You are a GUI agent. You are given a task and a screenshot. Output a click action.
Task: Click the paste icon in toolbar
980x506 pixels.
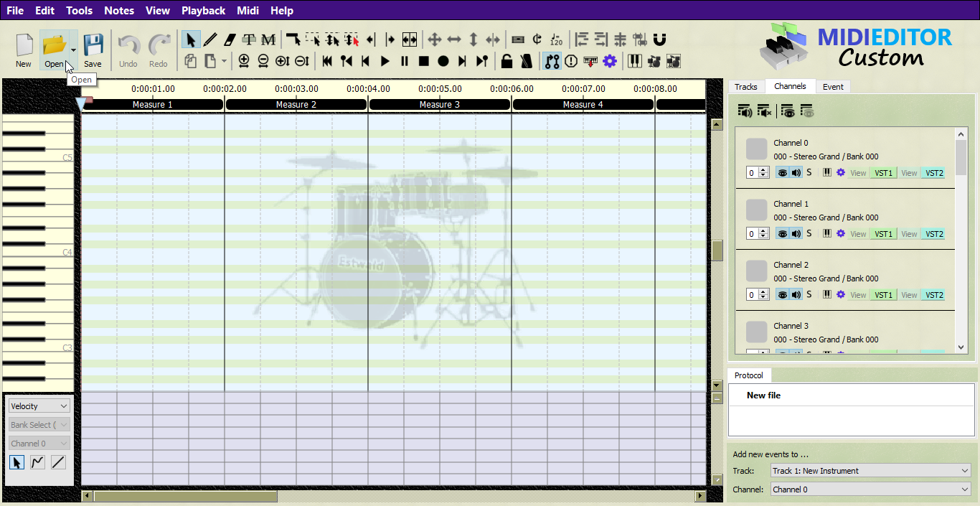210,61
